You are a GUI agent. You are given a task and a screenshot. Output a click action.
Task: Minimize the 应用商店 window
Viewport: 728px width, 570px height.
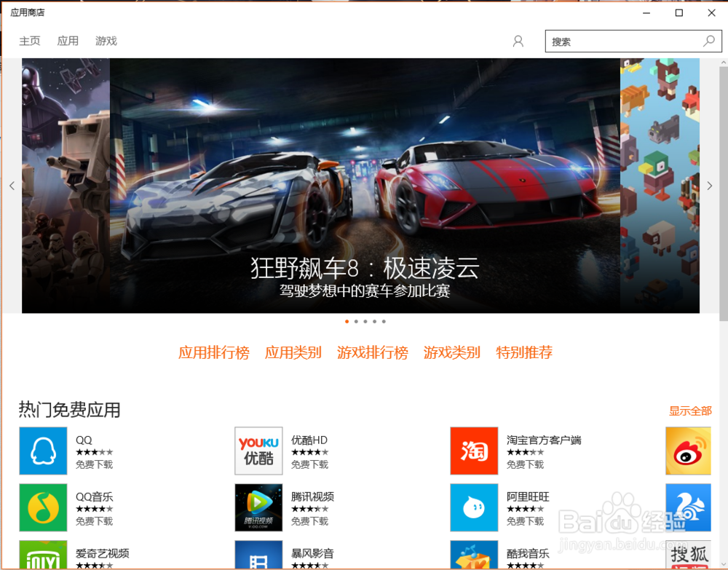pos(646,13)
